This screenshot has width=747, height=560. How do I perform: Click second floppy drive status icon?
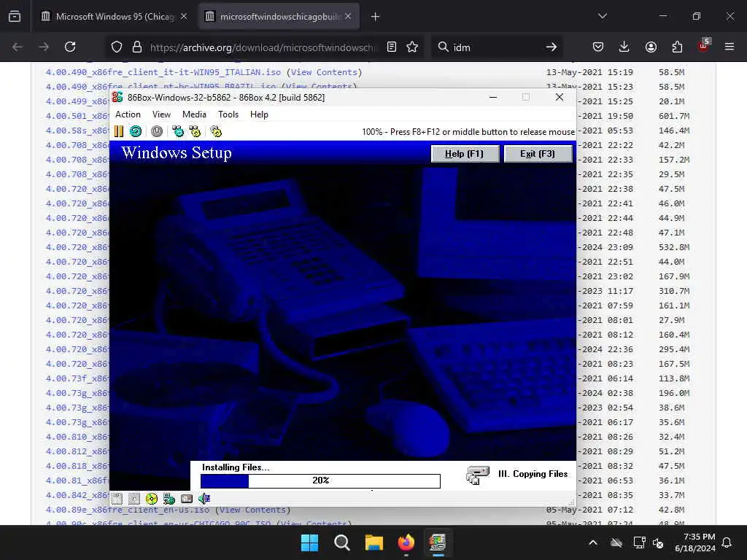coord(134,499)
